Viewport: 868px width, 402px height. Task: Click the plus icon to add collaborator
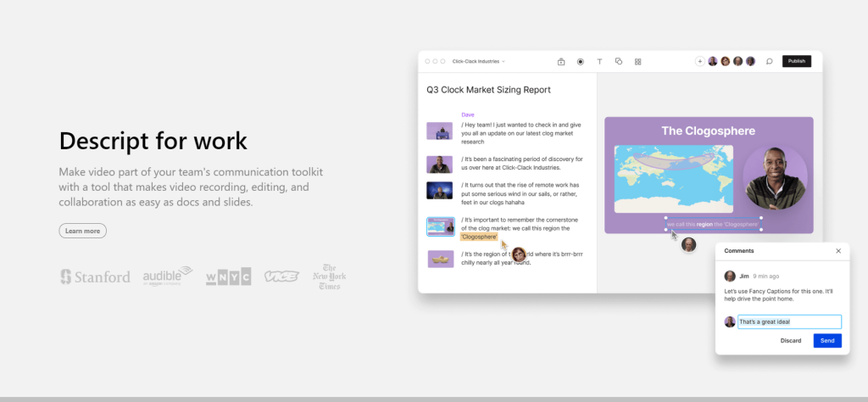click(x=699, y=61)
